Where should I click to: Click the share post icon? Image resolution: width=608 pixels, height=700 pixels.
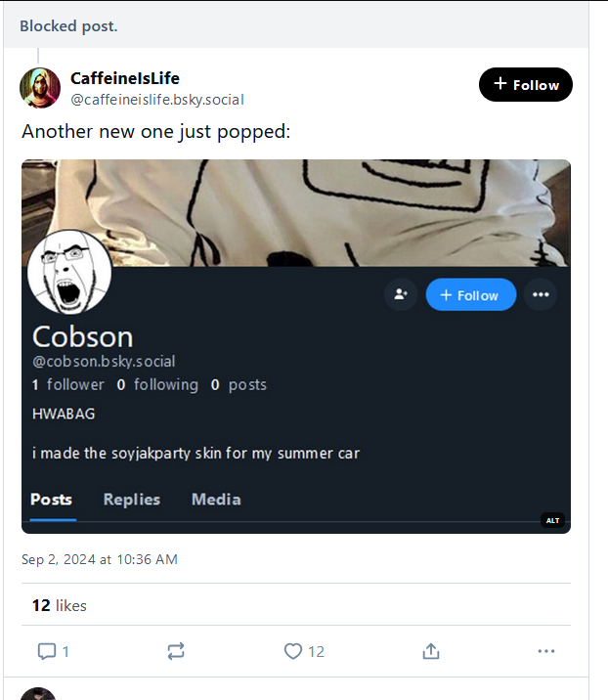430,651
